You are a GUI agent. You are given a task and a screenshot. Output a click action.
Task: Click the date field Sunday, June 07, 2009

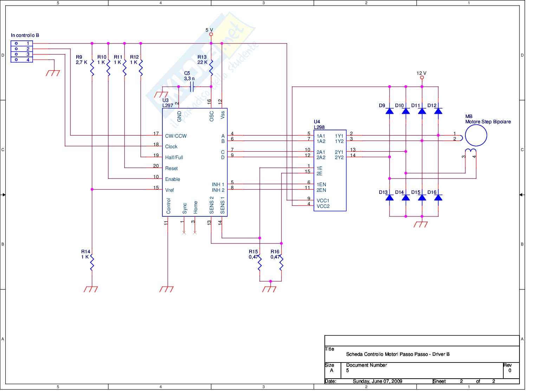[377, 381]
